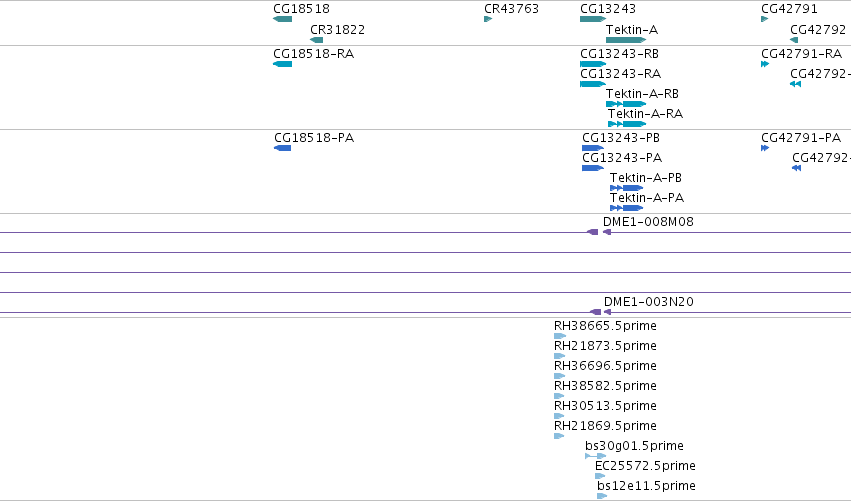Click the bs30g01.5prime label text
851x501 pixels.
tap(634, 446)
